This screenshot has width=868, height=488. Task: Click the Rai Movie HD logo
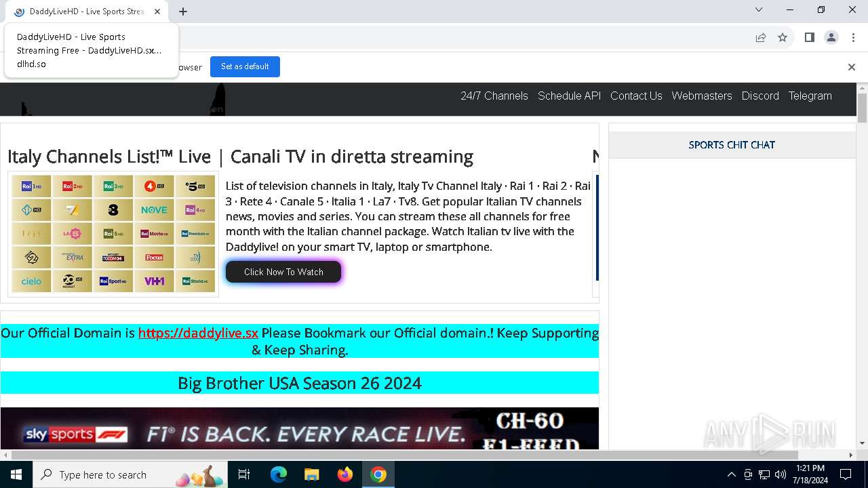(x=154, y=234)
